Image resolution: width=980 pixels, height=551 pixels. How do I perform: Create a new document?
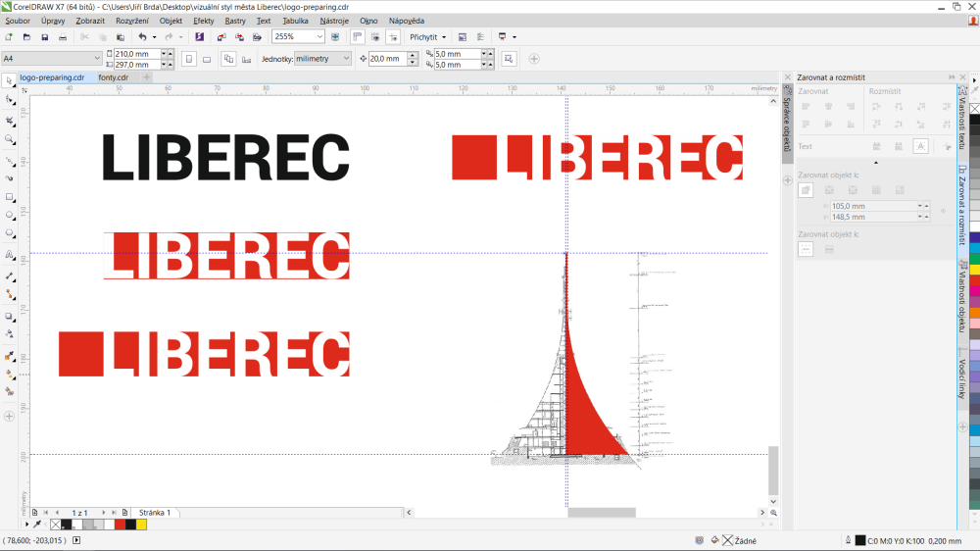tap(9, 37)
